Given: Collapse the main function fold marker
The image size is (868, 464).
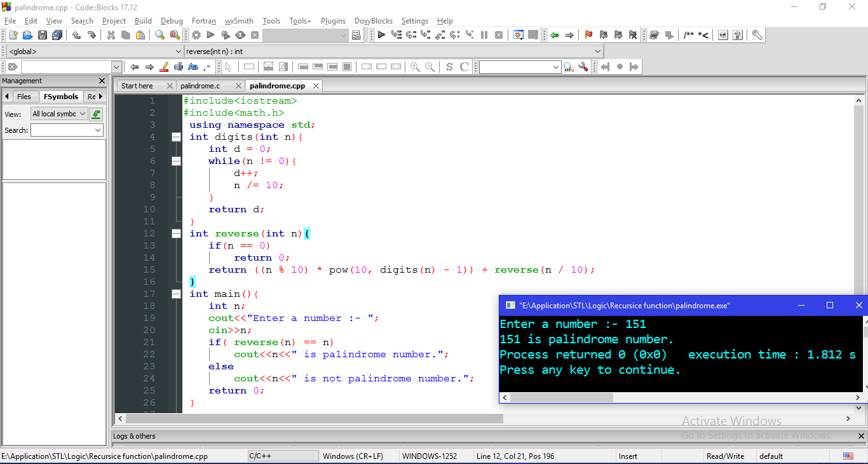Looking at the screenshot, I should coord(176,293).
